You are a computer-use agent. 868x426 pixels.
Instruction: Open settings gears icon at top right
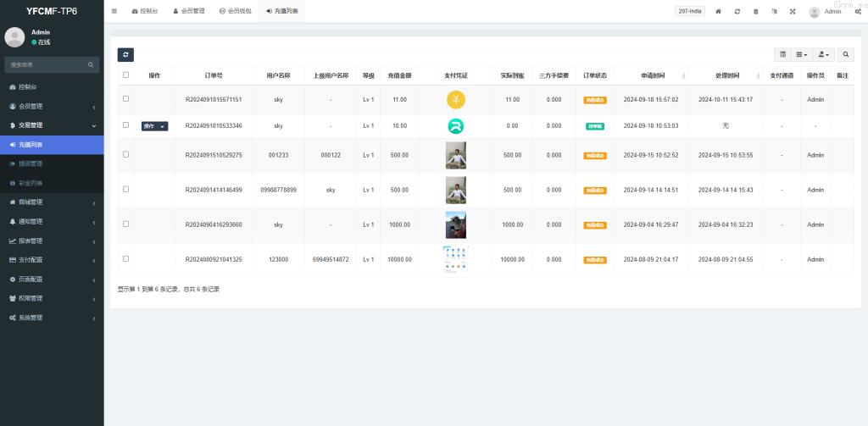coord(858,11)
